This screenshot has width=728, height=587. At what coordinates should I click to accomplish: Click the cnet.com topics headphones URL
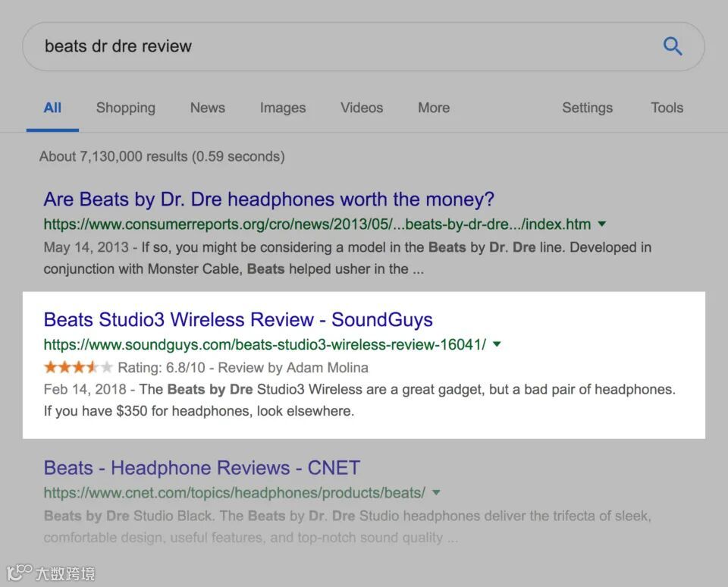tap(234, 493)
